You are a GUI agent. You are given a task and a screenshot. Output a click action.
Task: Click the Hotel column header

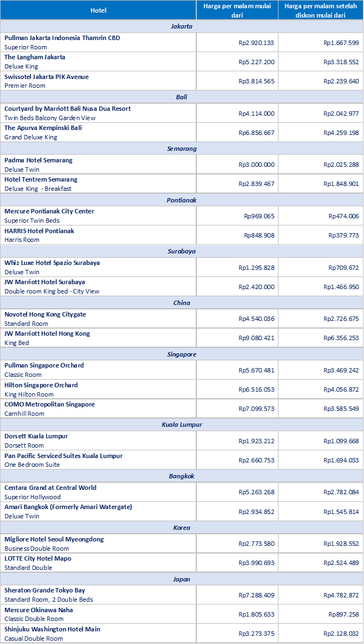point(98,10)
